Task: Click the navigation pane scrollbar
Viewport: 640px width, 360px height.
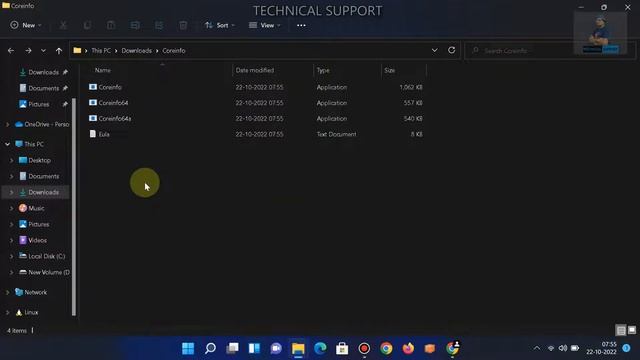Action: (x=74, y=207)
